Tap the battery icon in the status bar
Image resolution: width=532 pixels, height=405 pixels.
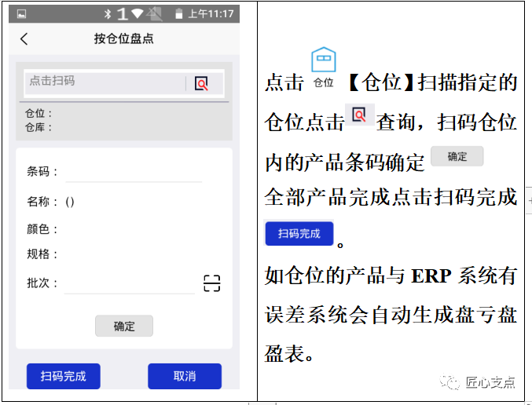pyautogui.click(x=178, y=13)
